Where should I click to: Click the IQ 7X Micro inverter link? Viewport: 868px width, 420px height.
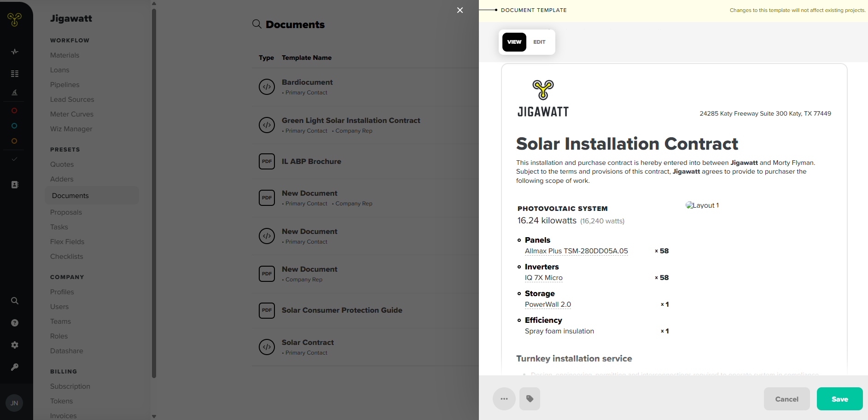[544, 278]
